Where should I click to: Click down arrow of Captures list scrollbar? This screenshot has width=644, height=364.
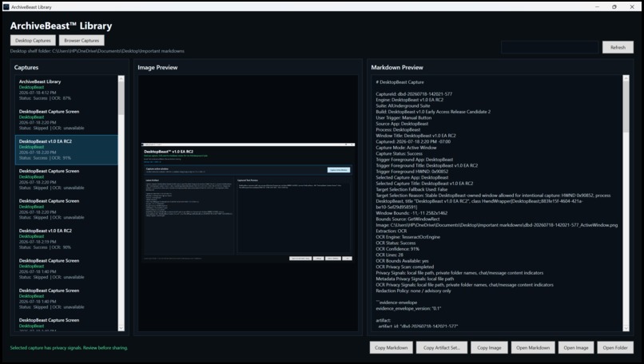121,328
